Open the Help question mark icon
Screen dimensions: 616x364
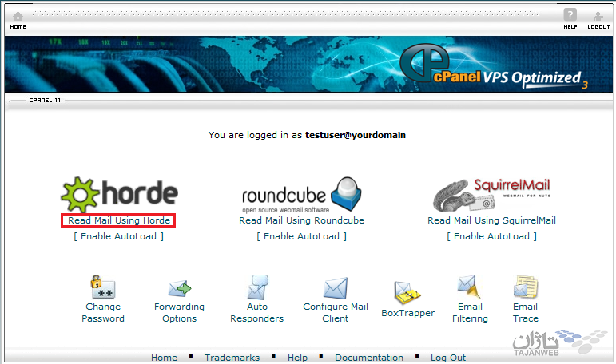[570, 15]
